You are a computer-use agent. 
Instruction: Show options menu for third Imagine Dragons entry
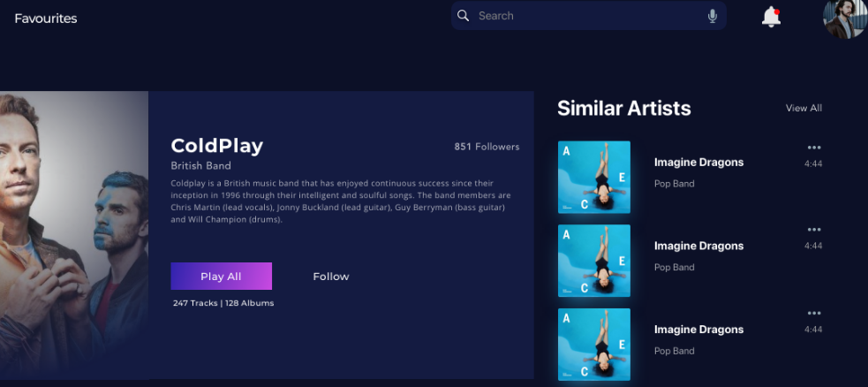(x=813, y=314)
